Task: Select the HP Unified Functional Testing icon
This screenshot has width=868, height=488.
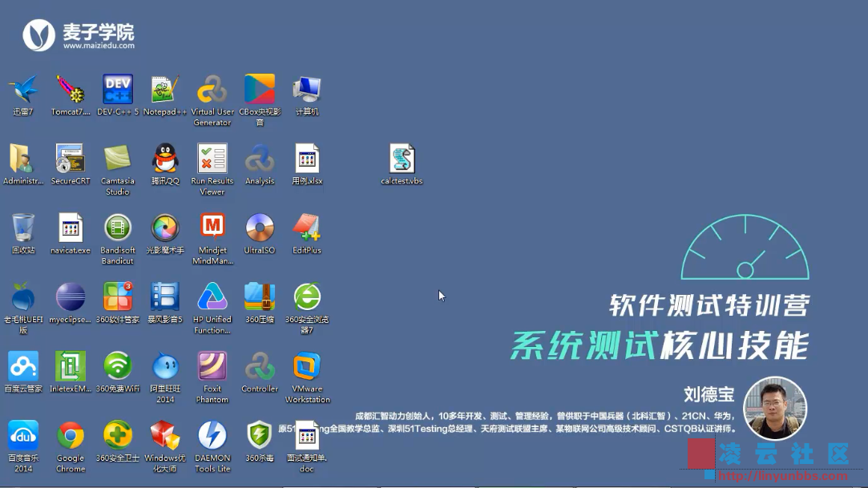Action: click(x=212, y=296)
